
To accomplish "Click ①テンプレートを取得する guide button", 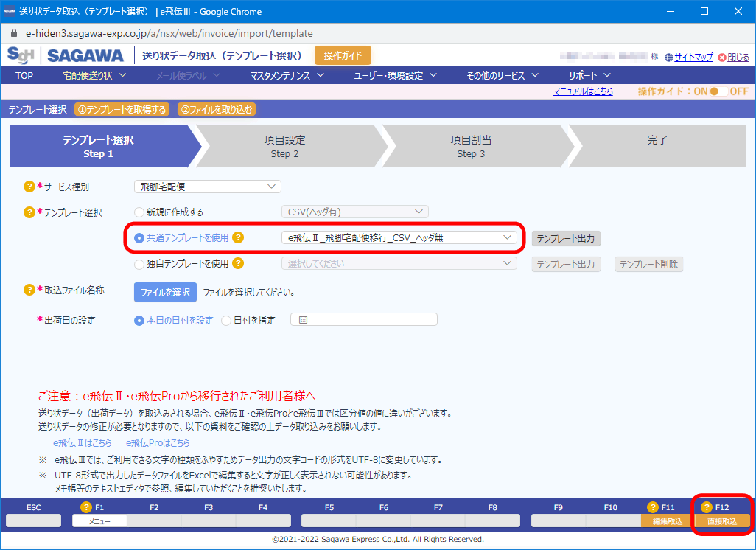I will (x=122, y=110).
